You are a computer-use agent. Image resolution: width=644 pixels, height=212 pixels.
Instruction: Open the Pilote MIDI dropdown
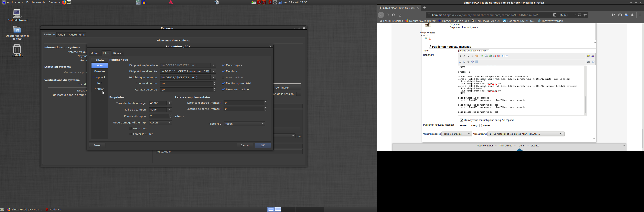[x=244, y=124]
